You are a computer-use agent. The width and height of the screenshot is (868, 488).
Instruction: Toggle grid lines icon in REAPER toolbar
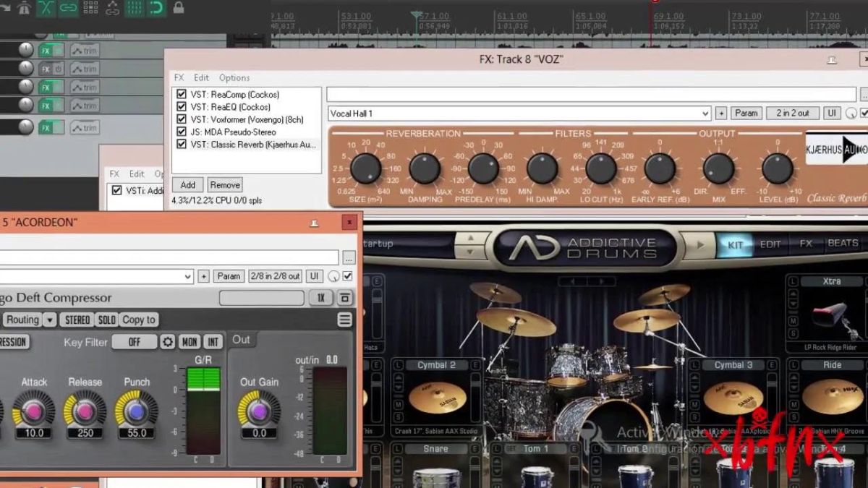pyautogui.click(x=135, y=9)
